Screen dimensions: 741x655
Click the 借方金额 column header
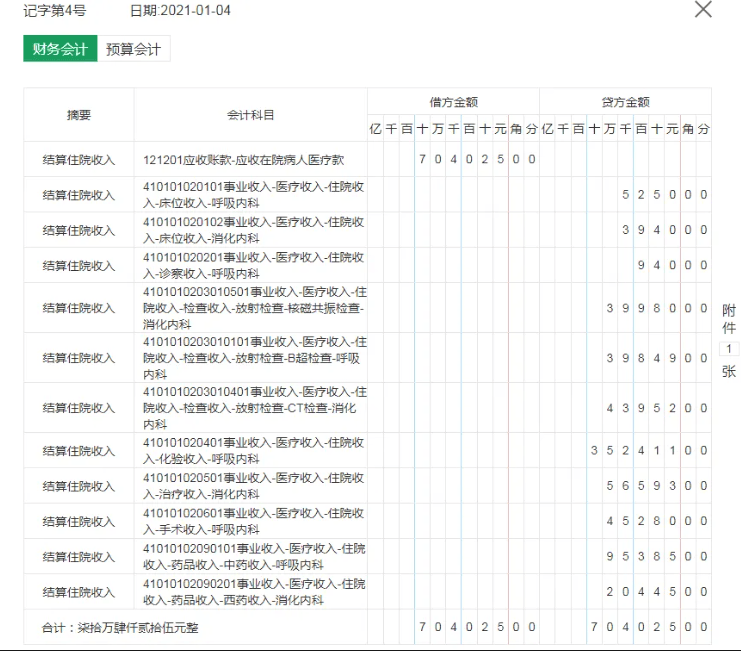(453, 102)
